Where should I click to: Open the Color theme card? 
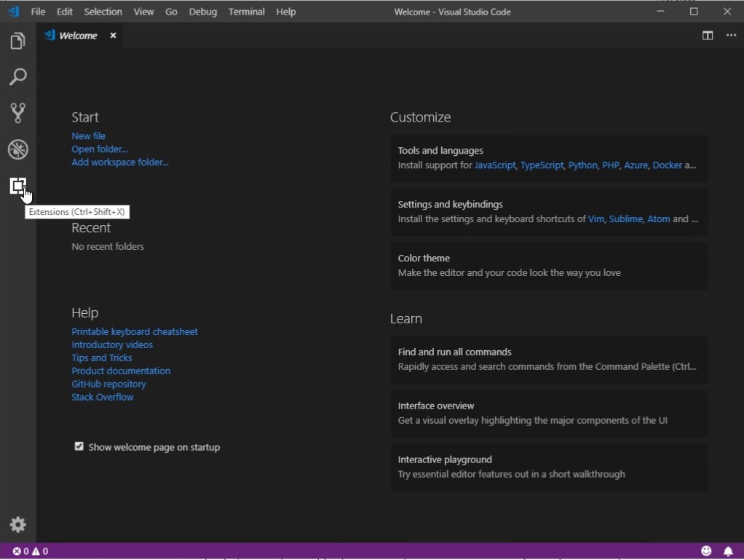[549, 266]
